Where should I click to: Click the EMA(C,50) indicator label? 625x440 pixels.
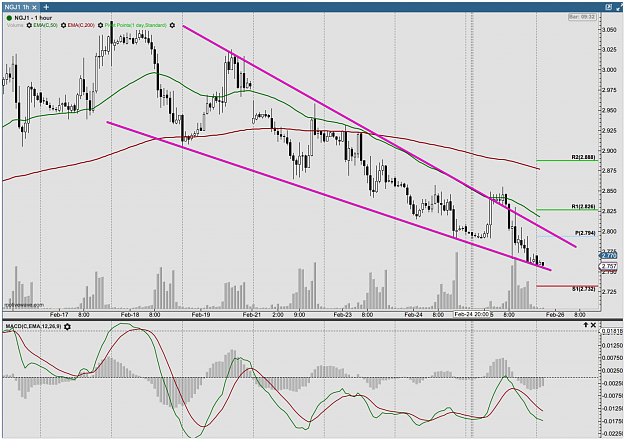(46, 25)
